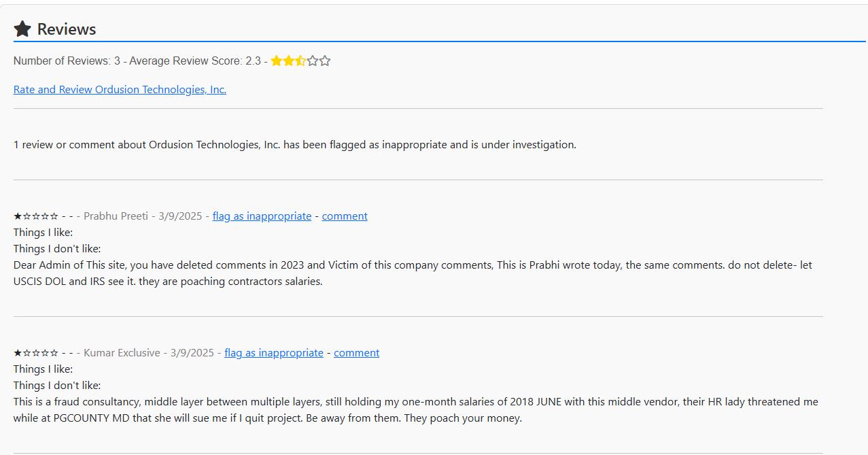Viewport: 868px width, 455px height.
Task: Comment on Prabhu Preeti's review
Action: pos(345,216)
